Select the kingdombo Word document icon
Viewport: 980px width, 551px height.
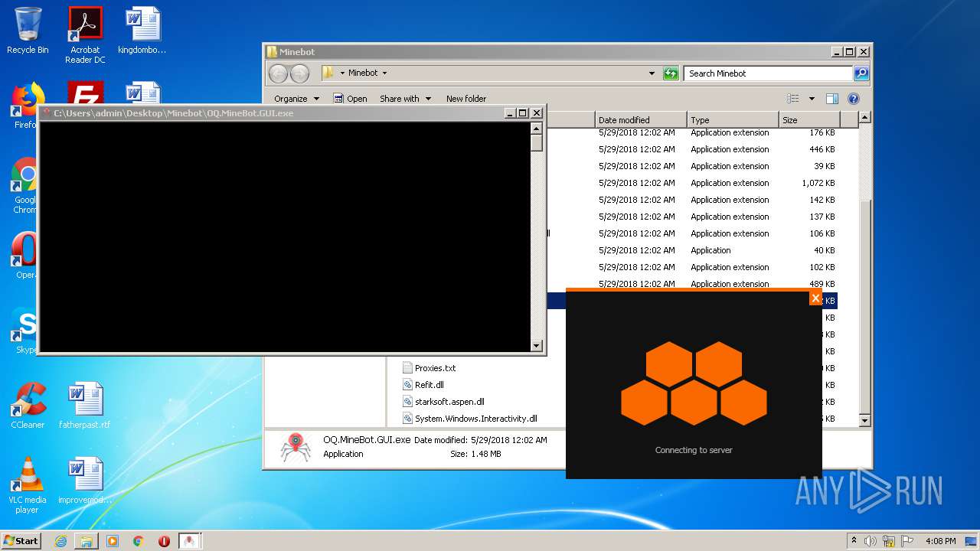click(142, 31)
